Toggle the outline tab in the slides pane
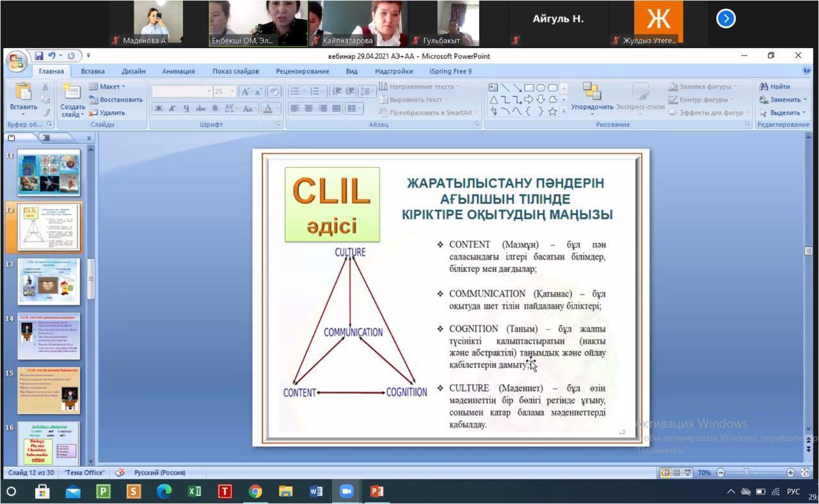Image resolution: width=819 pixels, height=504 pixels. click(47, 138)
